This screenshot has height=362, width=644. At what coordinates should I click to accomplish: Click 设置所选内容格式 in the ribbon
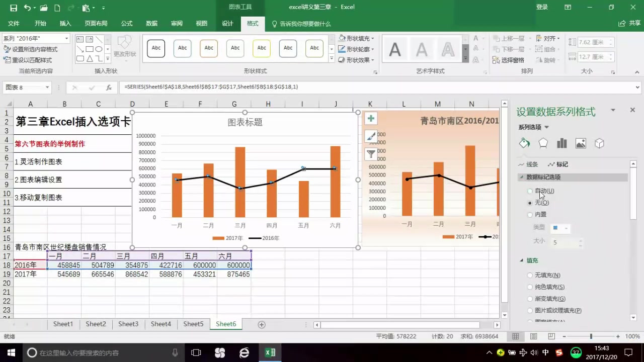click(30, 49)
